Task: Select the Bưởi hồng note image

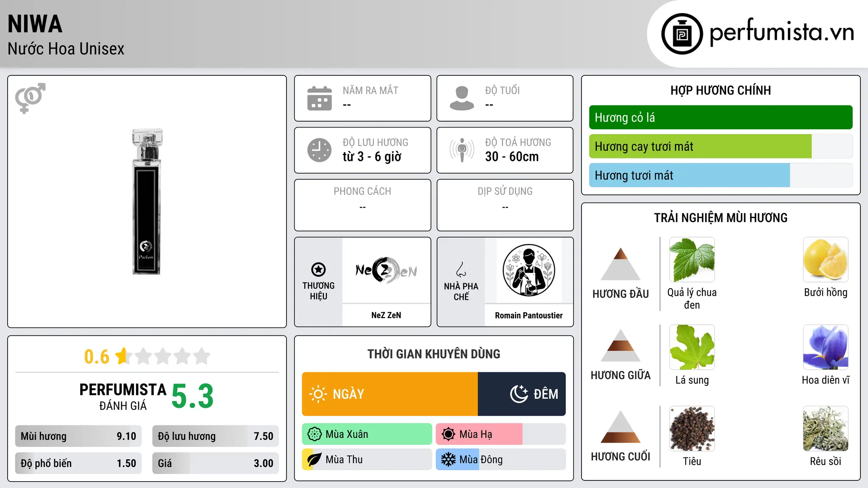Action: [826, 260]
